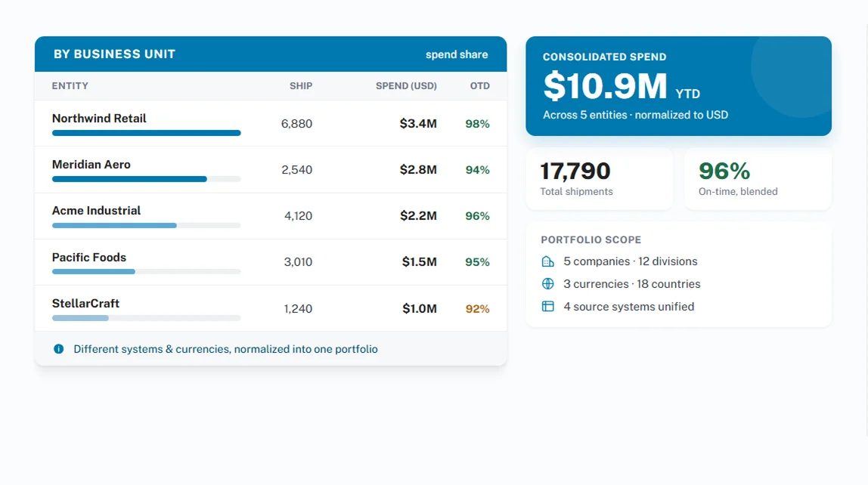Click the OTD column header
The width and height of the screenshot is (868, 485).
[x=480, y=85]
